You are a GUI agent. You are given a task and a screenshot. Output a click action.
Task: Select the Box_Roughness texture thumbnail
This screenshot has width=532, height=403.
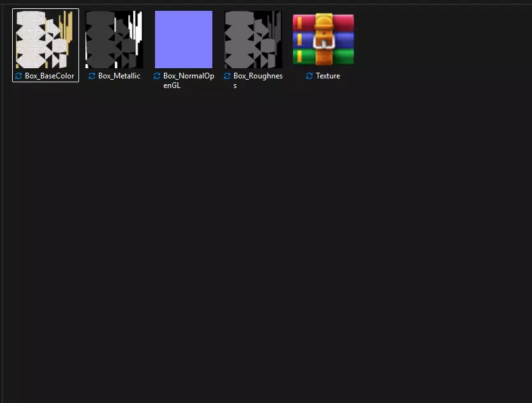[x=253, y=40]
